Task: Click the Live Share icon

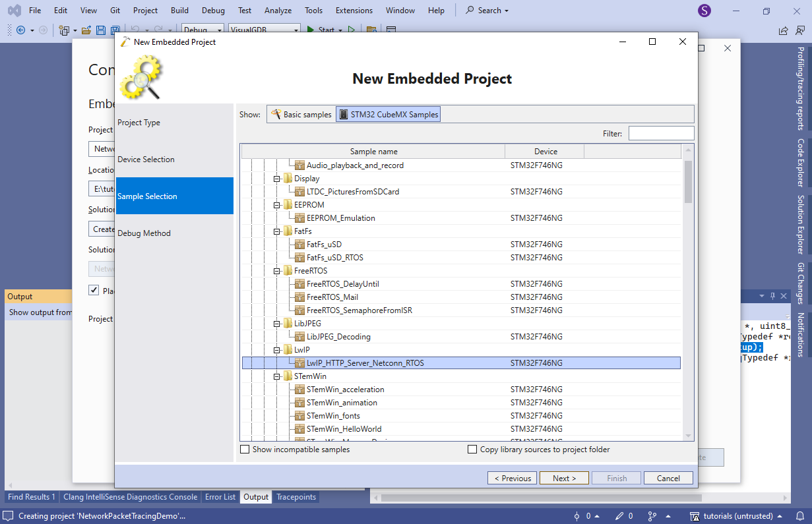Action: [x=783, y=30]
